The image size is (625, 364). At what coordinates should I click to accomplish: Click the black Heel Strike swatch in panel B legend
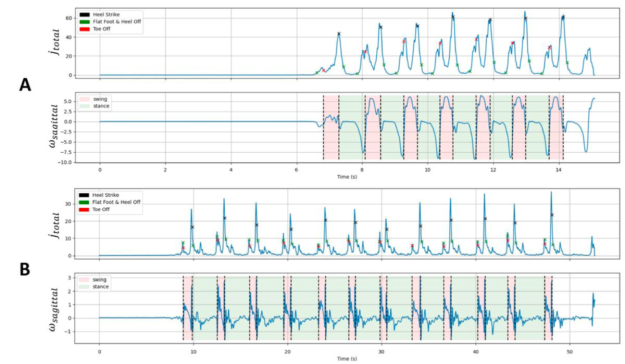[x=85, y=195]
